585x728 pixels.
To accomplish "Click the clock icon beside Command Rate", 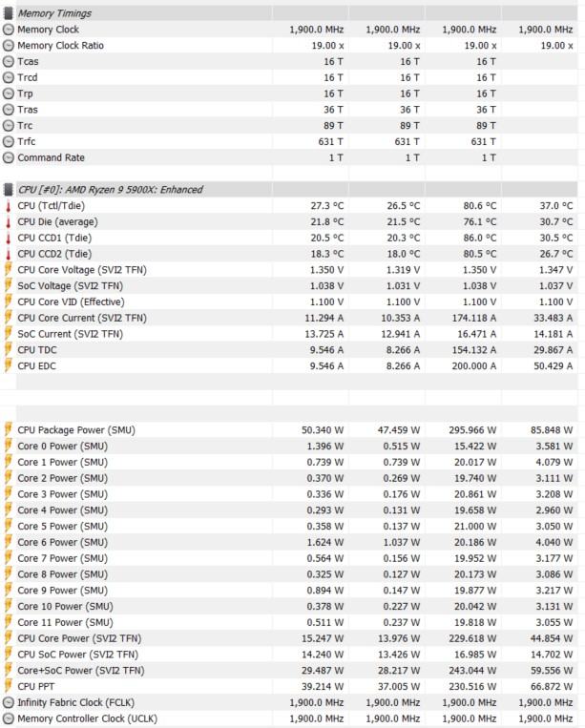I will tap(9, 158).
